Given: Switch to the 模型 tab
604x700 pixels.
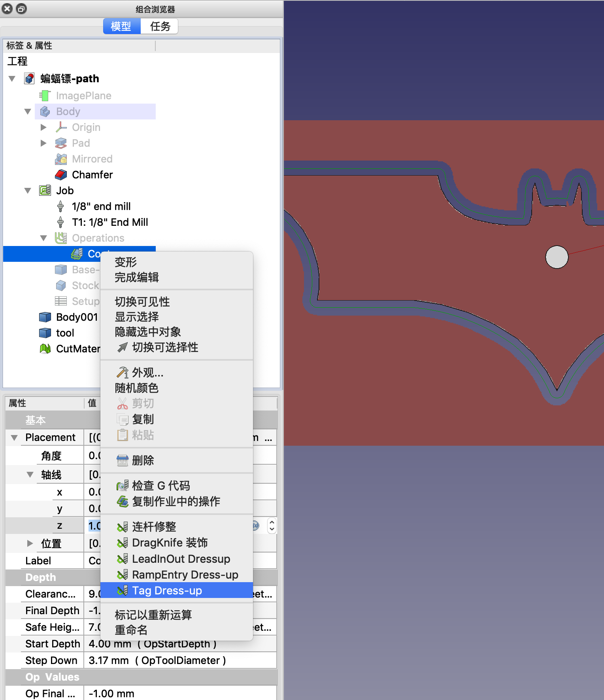Looking at the screenshot, I should [x=122, y=26].
